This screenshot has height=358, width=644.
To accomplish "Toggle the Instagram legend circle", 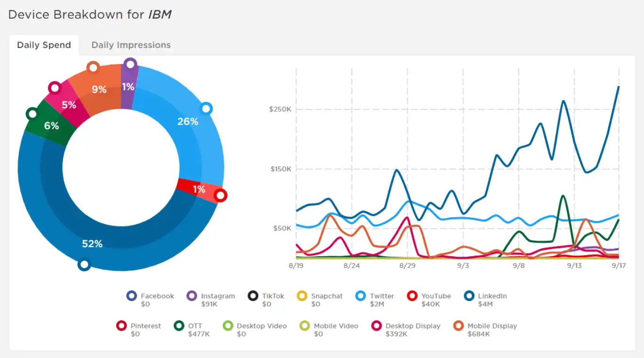I will click(192, 296).
